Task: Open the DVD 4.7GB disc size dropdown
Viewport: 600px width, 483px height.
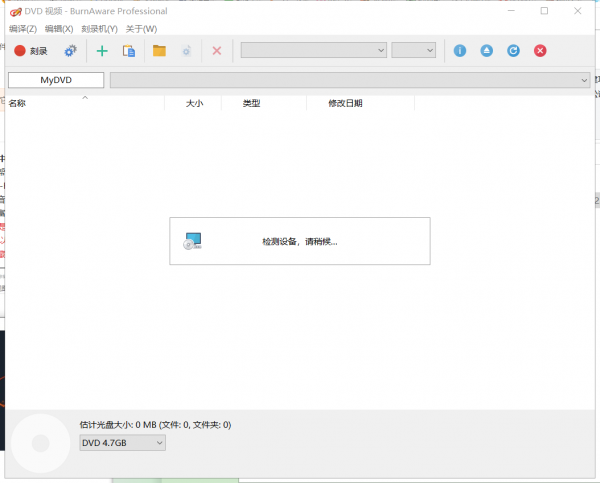Action: [x=122, y=443]
